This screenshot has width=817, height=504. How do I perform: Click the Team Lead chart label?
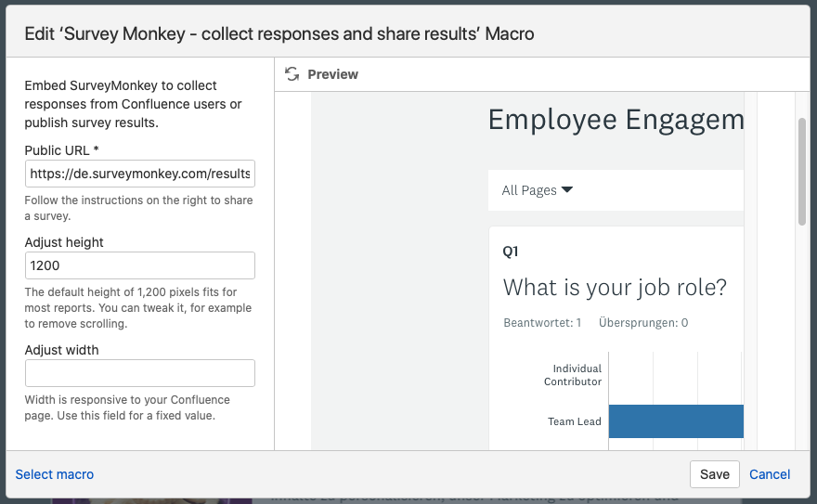pos(574,421)
